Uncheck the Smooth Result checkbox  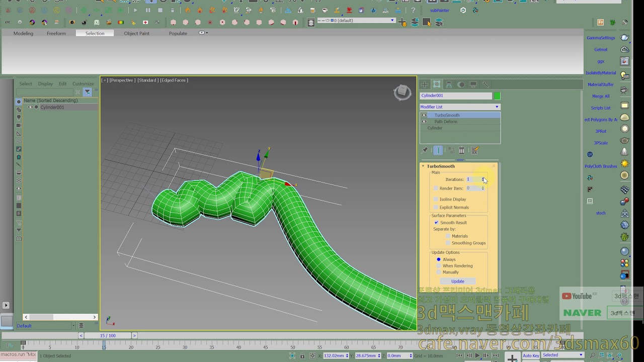[436, 223]
